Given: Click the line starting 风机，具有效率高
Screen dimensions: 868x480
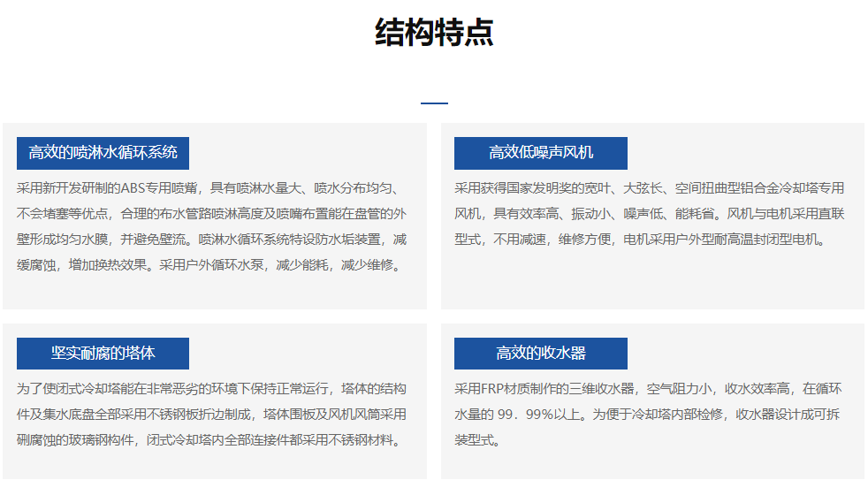Looking at the screenshot, I should tap(649, 213).
